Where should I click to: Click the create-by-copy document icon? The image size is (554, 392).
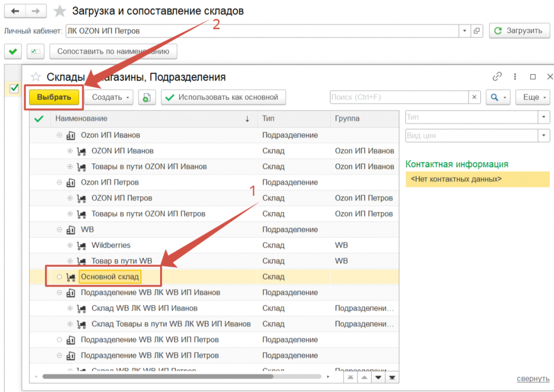coord(147,97)
